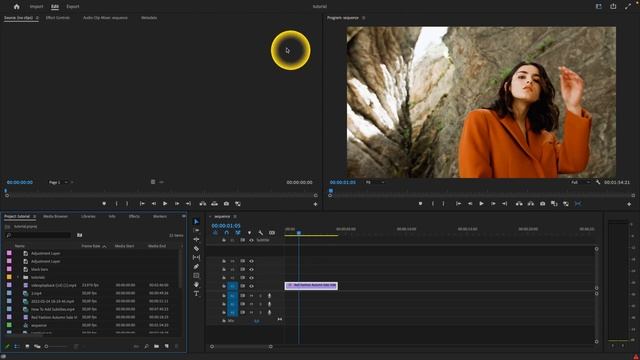This screenshot has width=640, height=360.
Task: Go to the Home screen icon
Action: point(16,7)
